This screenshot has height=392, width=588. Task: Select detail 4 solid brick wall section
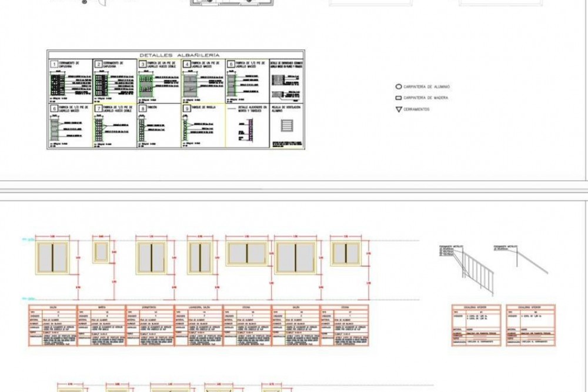[x=191, y=83]
